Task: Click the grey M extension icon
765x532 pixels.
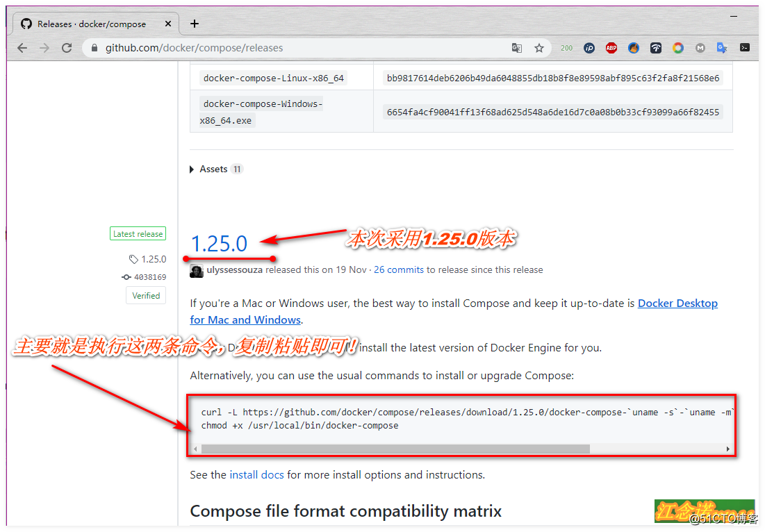Action: [700, 48]
